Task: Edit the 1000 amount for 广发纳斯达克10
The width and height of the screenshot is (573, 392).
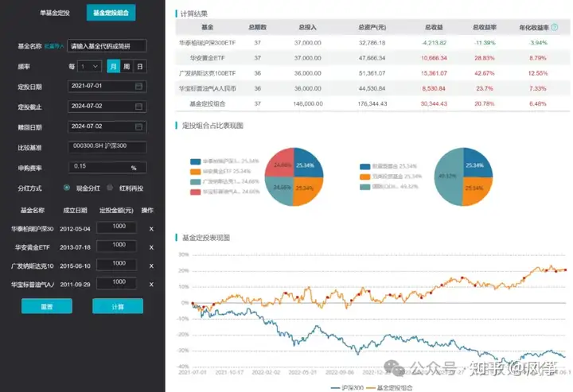Action: click(116, 264)
